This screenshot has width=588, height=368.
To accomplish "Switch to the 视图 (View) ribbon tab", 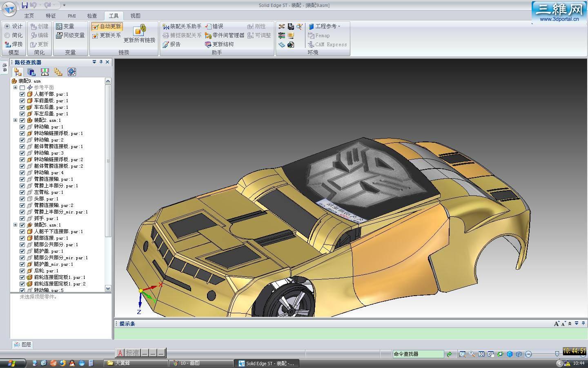I will (135, 16).
